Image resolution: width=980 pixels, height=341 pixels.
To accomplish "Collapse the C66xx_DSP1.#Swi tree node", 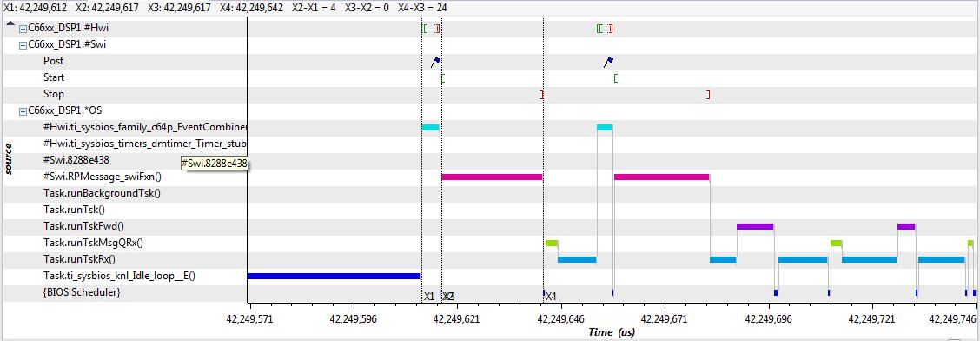I will (x=23, y=45).
